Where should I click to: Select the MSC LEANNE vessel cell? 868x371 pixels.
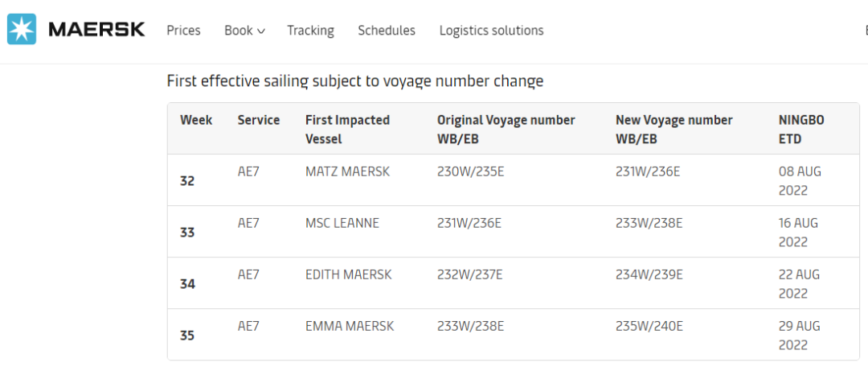(x=342, y=223)
